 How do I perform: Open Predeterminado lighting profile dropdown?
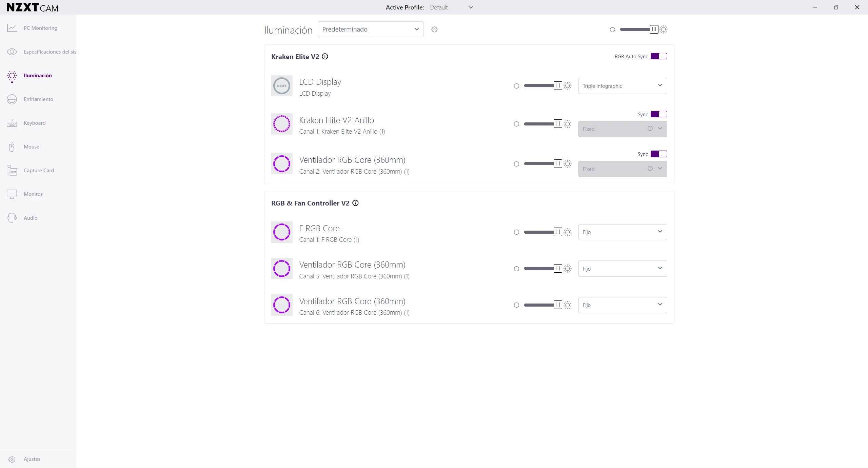[x=371, y=30]
